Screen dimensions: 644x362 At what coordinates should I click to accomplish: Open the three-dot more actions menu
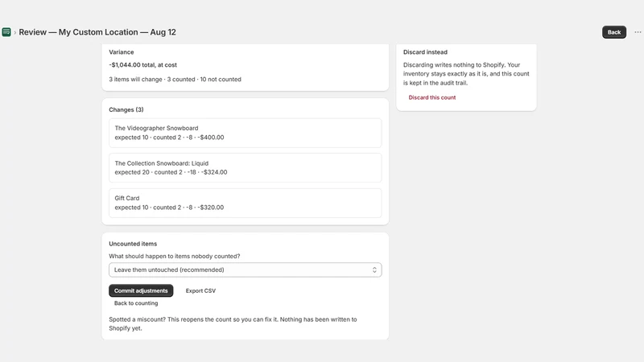[638, 32]
